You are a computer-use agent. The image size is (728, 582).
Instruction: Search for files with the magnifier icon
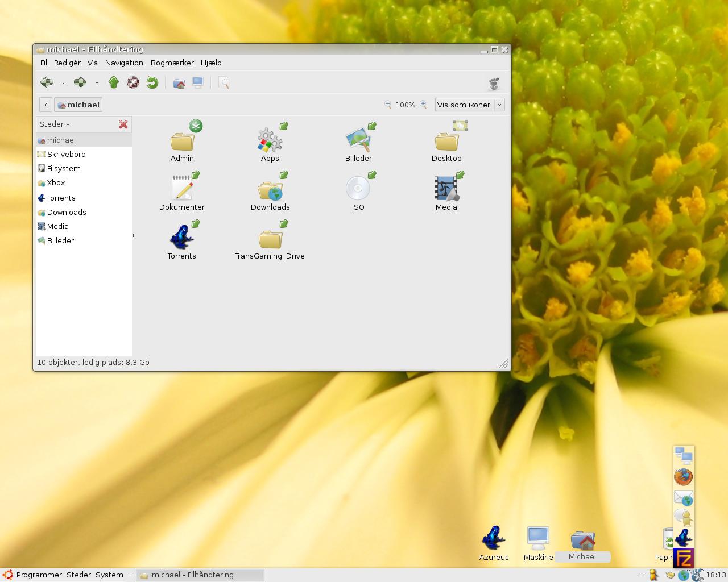[x=224, y=83]
